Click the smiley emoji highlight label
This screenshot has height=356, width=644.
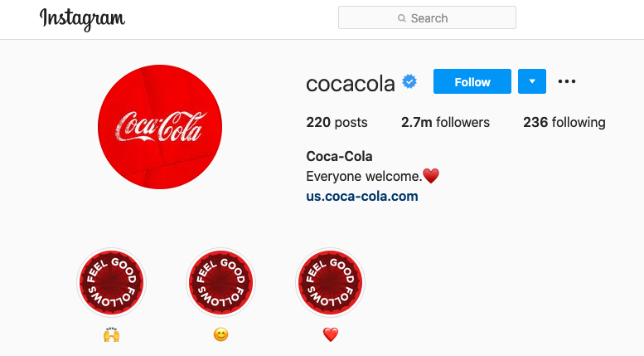(x=220, y=335)
